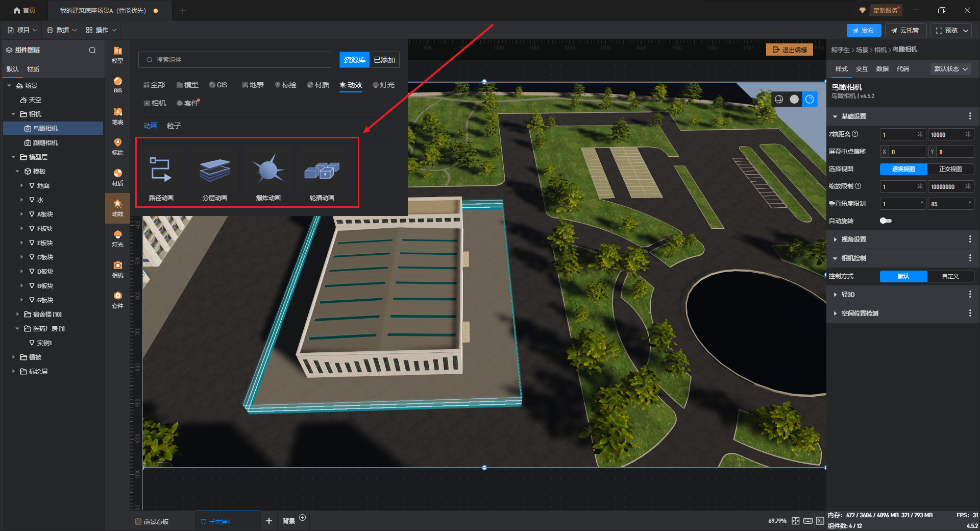This screenshot has height=531, width=980.
Task: Expand the 视角设置 section
Action: [x=835, y=239]
